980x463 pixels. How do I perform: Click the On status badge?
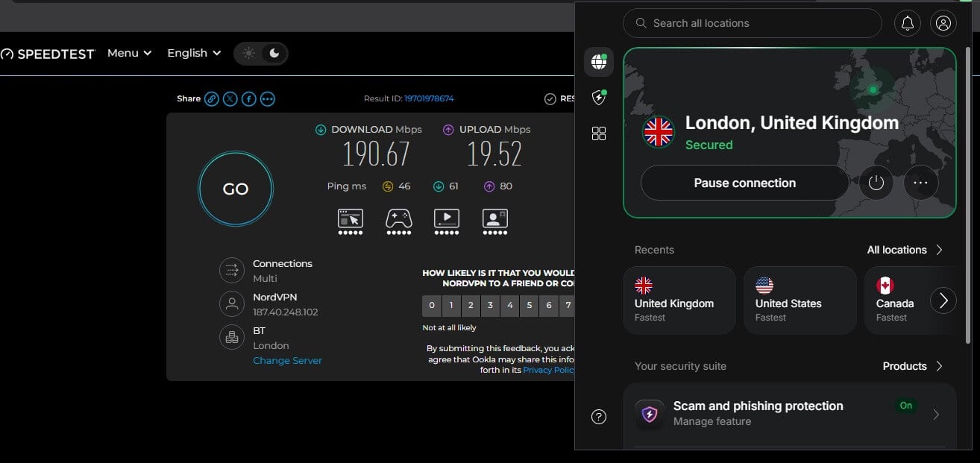[x=906, y=406]
